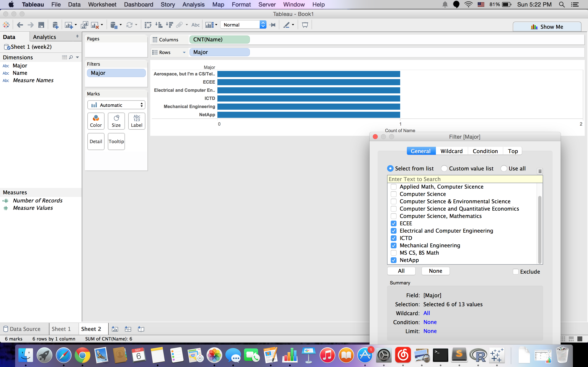Switch to the Top filter tab
The image size is (588, 367).
(x=513, y=151)
